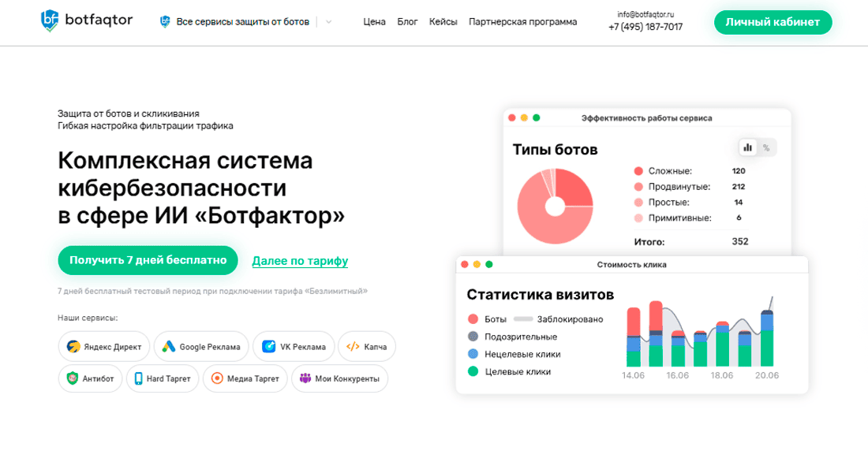868x473 pixels.
Task: Open the Партнерская программа menu item
Action: [x=522, y=22]
